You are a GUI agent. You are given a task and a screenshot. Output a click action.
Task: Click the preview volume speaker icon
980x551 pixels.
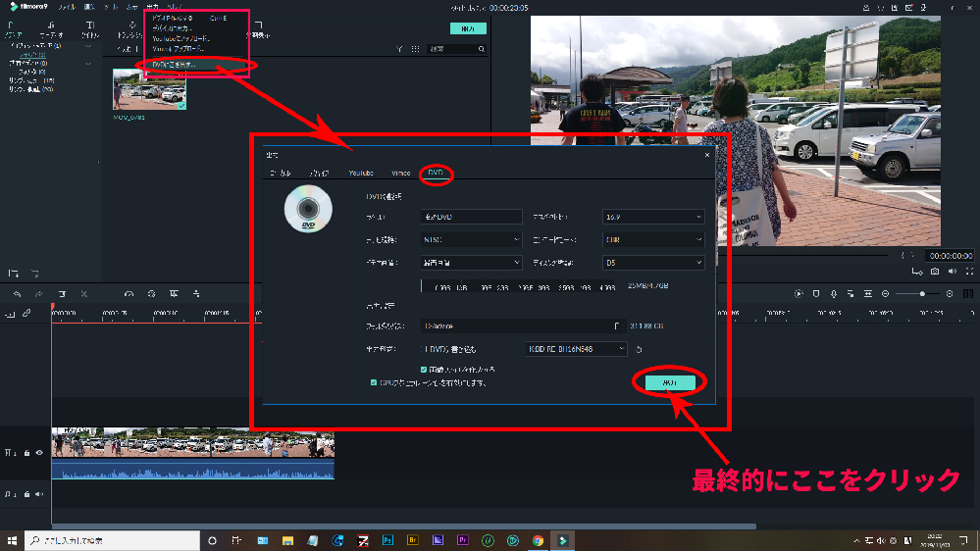pyautogui.click(x=952, y=272)
